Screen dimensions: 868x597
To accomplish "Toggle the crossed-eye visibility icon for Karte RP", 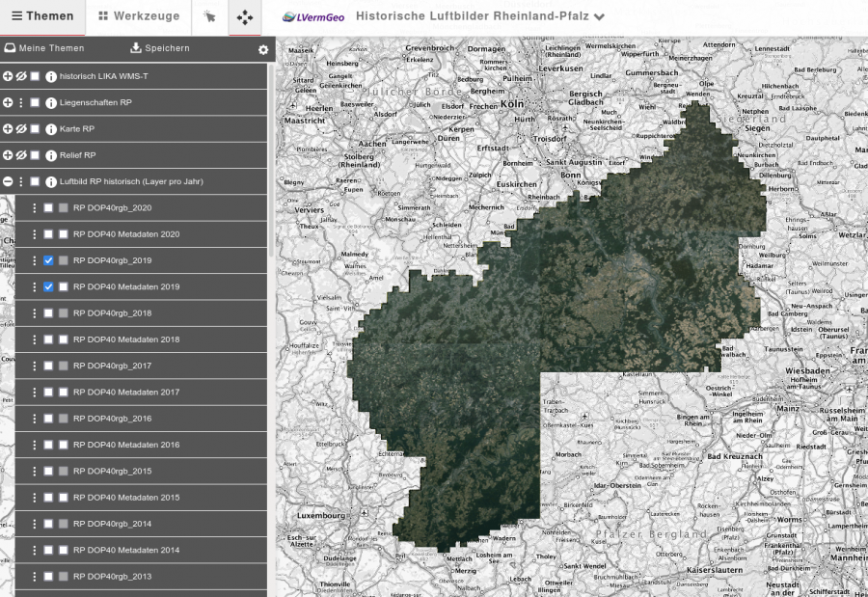I will (19, 127).
